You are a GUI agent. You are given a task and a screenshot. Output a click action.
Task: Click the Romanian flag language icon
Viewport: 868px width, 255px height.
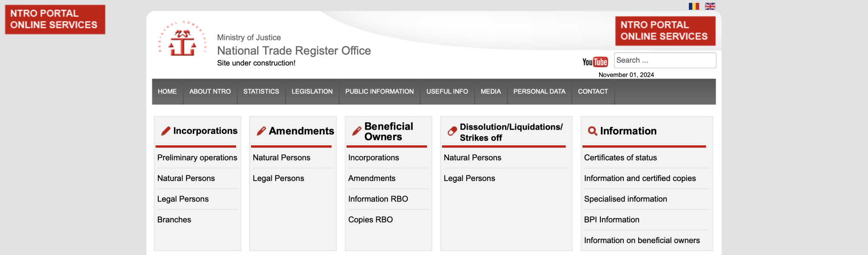pos(694,6)
